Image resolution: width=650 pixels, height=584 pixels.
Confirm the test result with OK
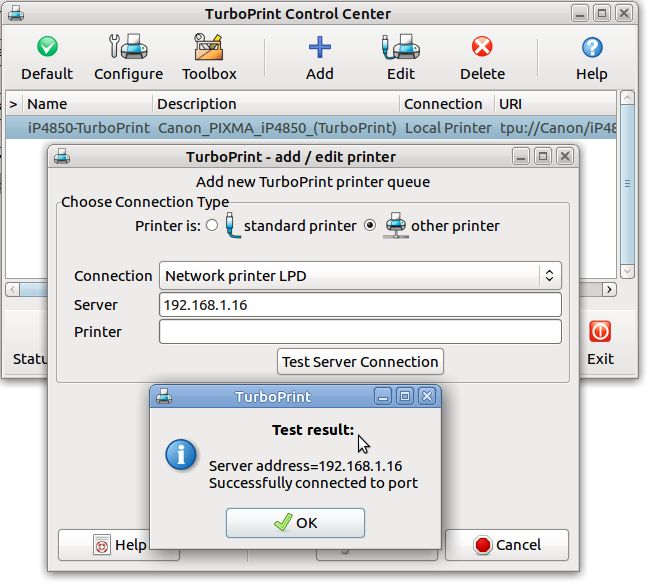click(295, 523)
